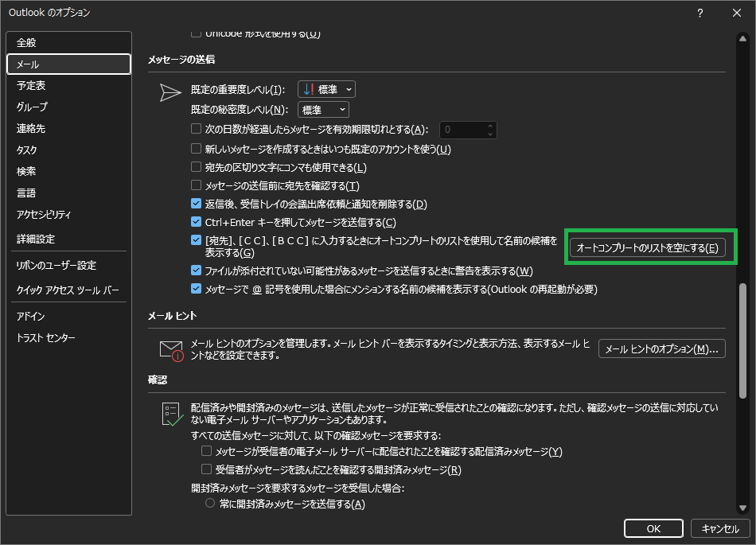Open the タスク category

[69, 150]
